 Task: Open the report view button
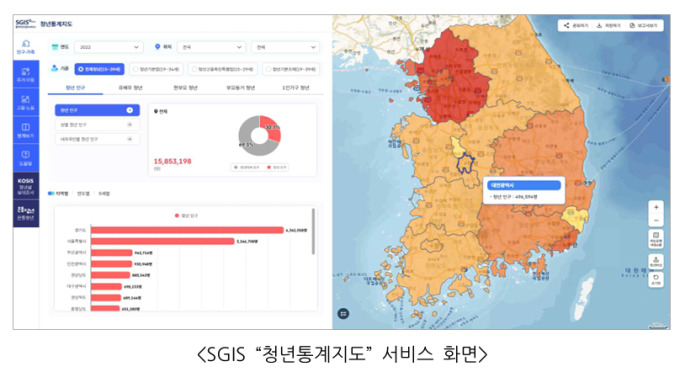644,26
